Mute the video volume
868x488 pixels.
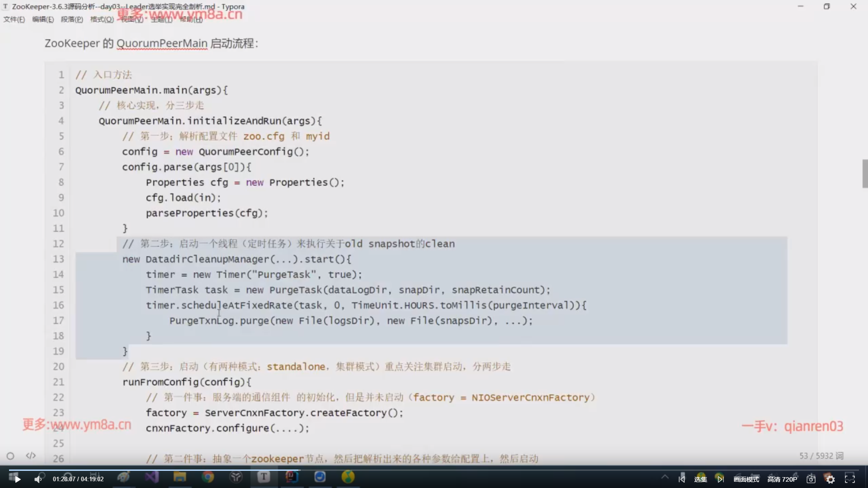(38, 479)
